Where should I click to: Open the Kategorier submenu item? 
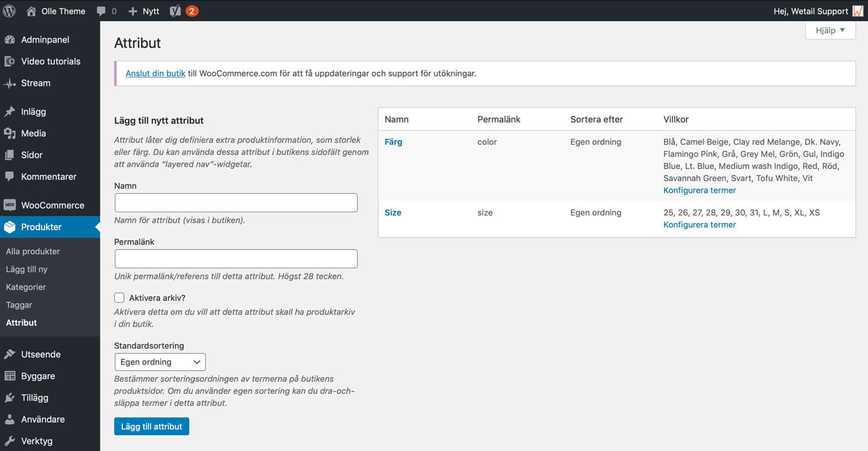26,287
